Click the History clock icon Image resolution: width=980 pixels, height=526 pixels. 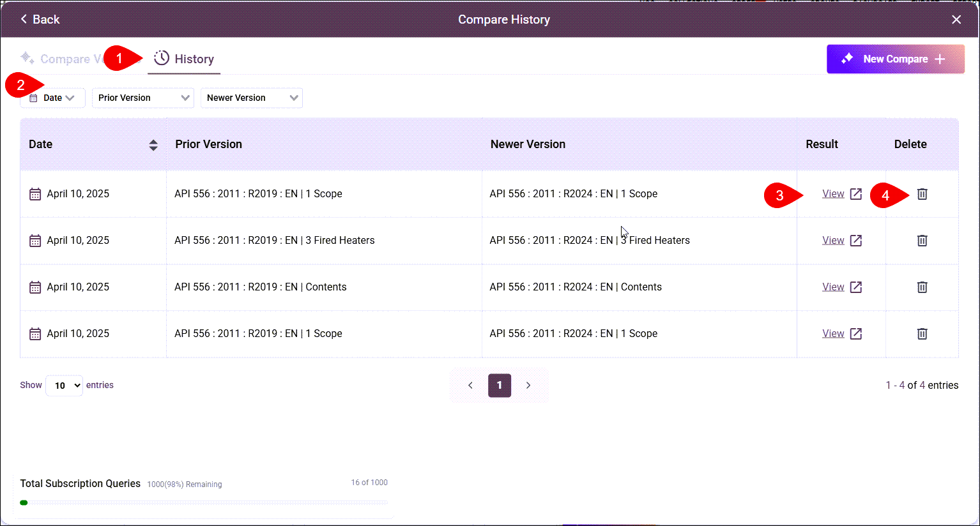(162, 58)
